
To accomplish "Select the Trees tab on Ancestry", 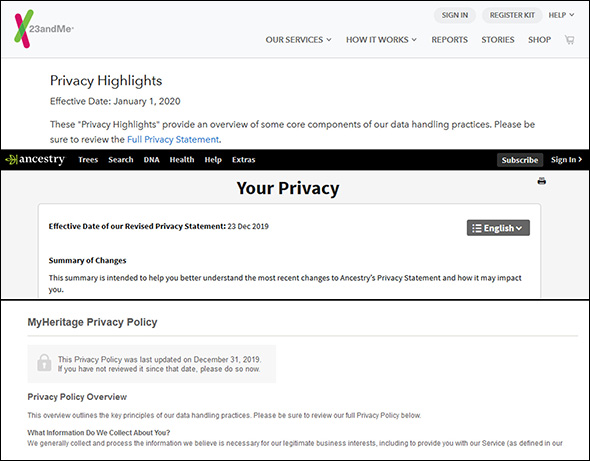I will 88,160.
